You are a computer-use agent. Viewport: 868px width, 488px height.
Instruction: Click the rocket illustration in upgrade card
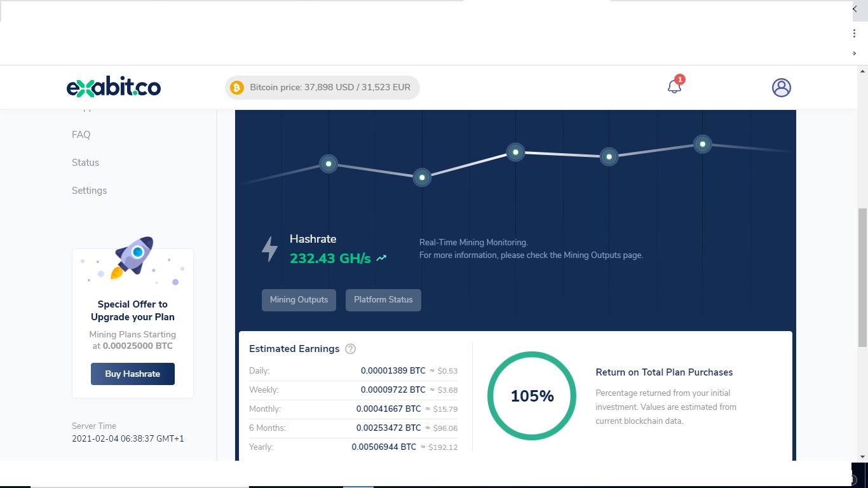pos(133,258)
